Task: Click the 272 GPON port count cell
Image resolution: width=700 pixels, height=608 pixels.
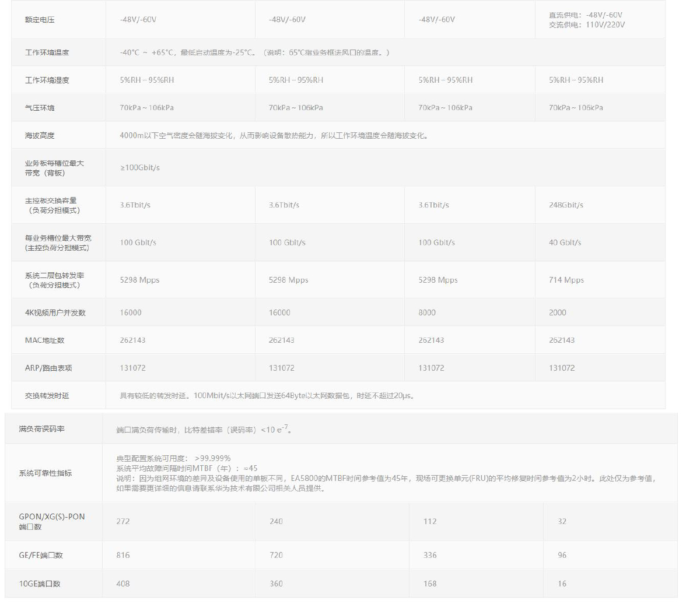Action: click(123, 521)
